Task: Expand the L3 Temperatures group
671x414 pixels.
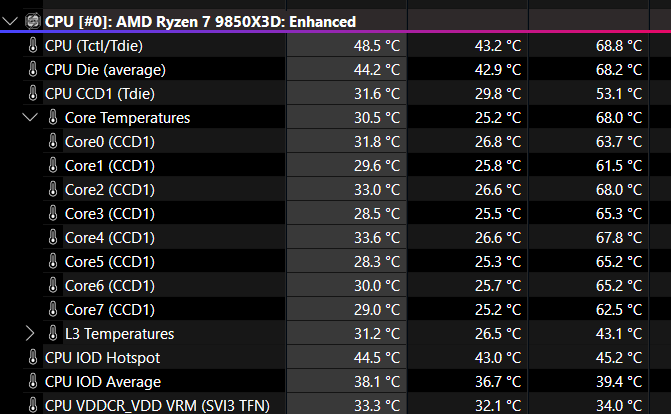Action: pyautogui.click(x=30, y=333)
